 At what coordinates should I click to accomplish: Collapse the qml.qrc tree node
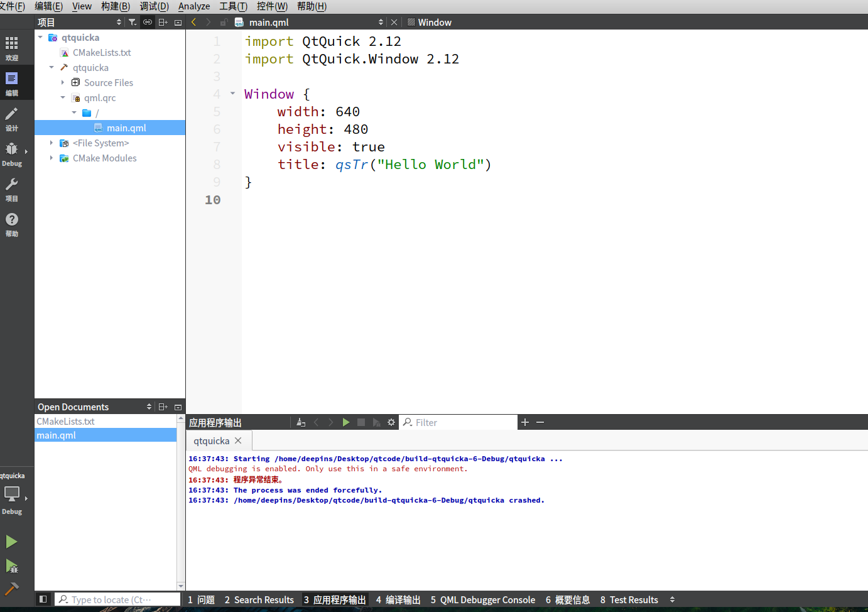(63, 97)
